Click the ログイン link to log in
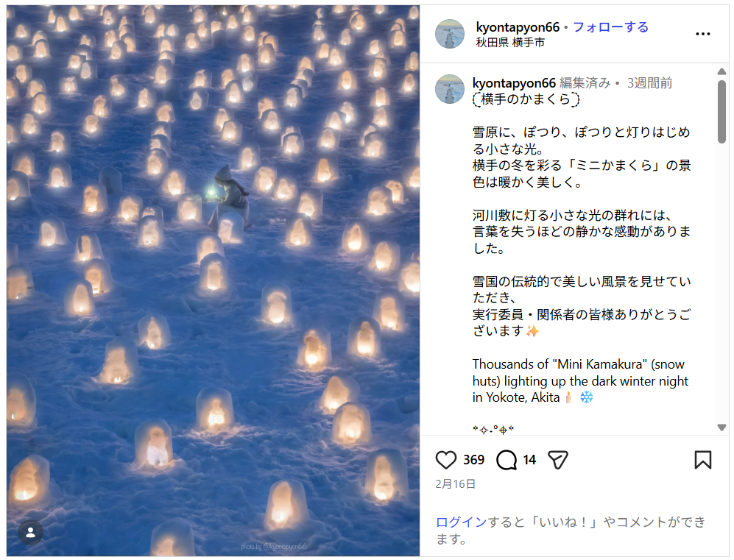 [461, 522]
